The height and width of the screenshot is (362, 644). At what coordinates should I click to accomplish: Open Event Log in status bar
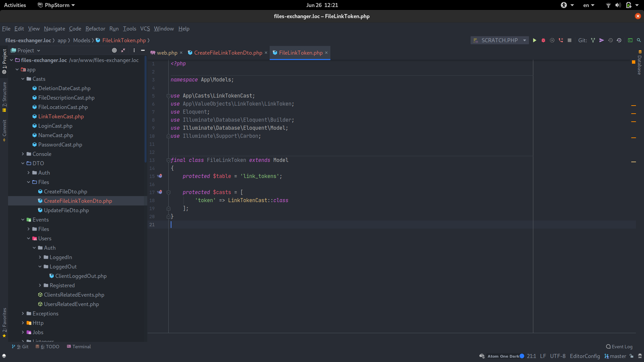pos(619,347)
